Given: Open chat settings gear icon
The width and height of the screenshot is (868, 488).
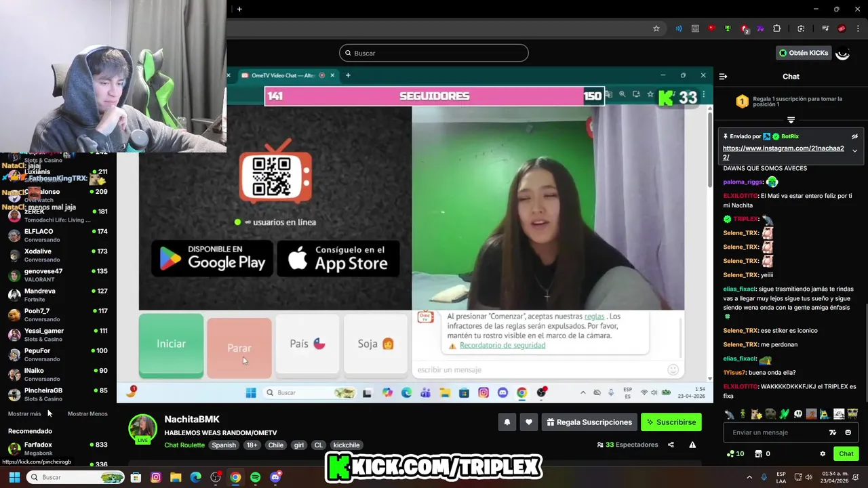Looking at the screenshot, I should click(823, 453).
